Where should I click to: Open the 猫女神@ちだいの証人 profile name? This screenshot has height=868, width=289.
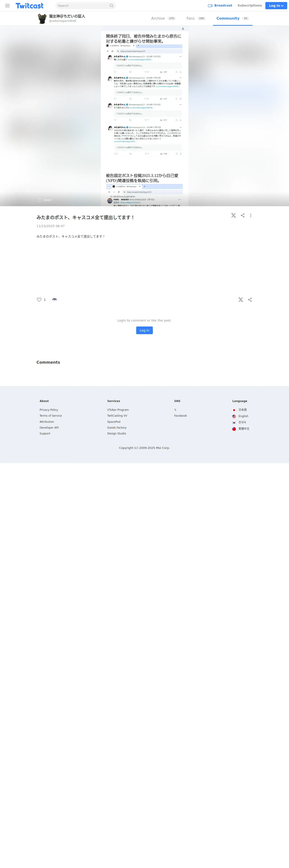67,16
